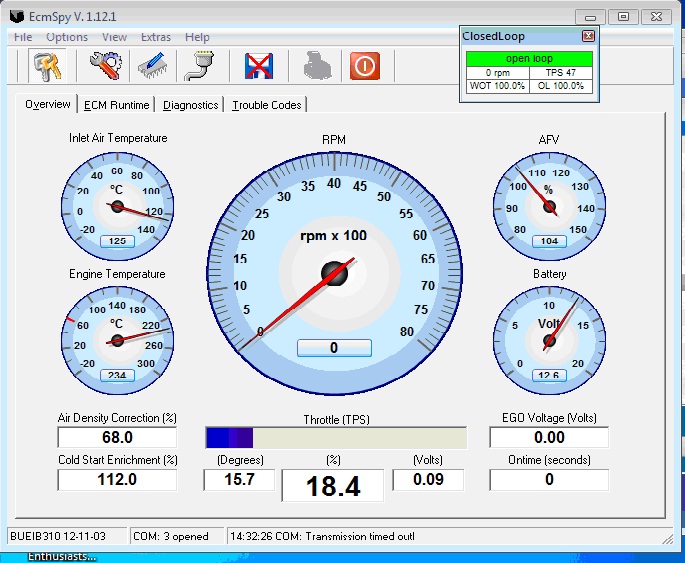685x563 pixels.
Task: Click the AFV percent gauge
Action: pyautogui.click(x=549, y=206)
